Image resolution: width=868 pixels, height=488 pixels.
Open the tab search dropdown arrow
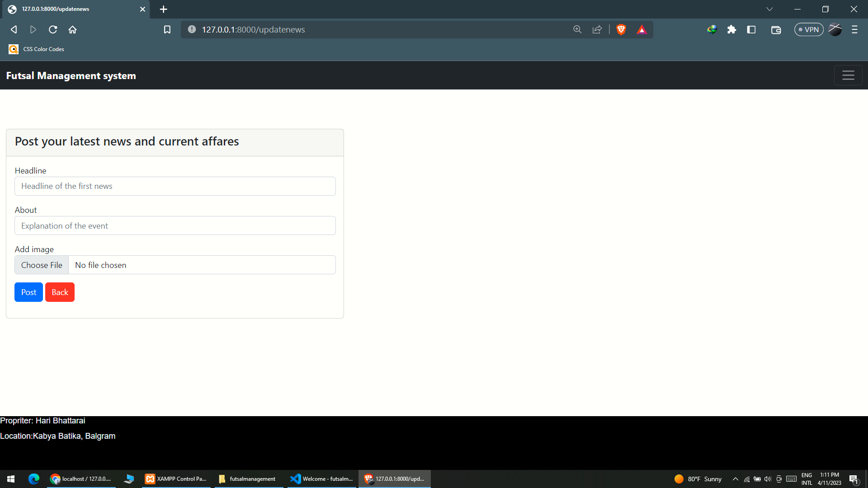point(770,9)
